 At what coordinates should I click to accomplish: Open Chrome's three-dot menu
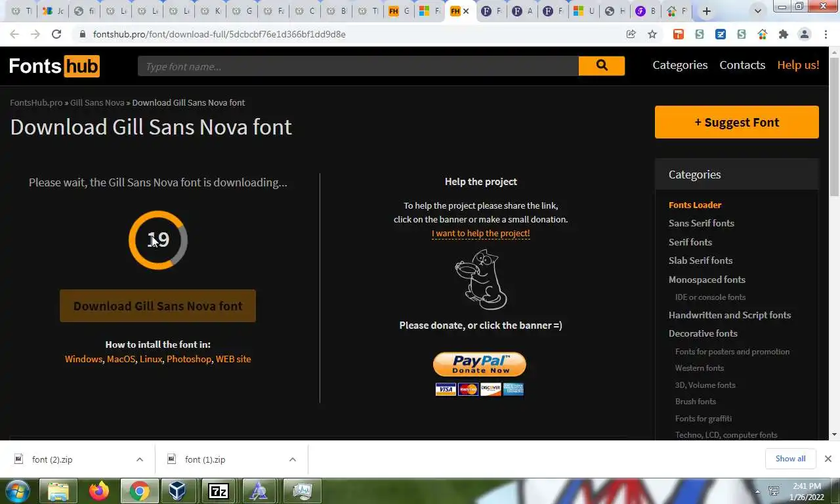pos(826,34)
